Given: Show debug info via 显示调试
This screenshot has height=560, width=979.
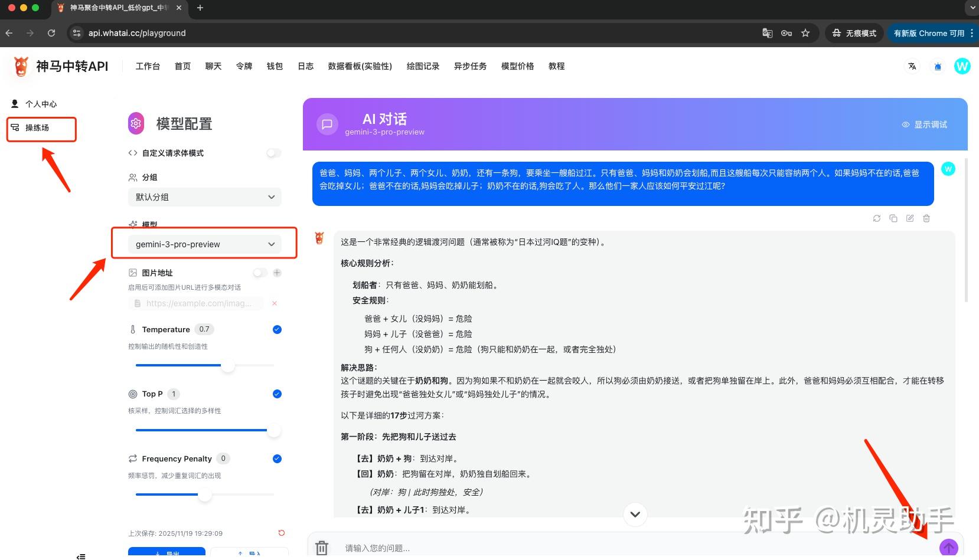Looking at the screenshot, I should coord(925,125).
